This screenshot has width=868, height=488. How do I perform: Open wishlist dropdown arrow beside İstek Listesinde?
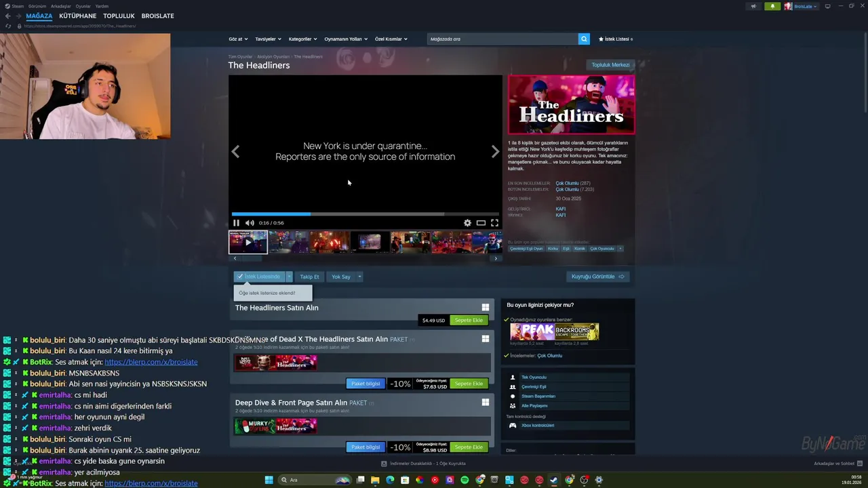coord(289,277)
